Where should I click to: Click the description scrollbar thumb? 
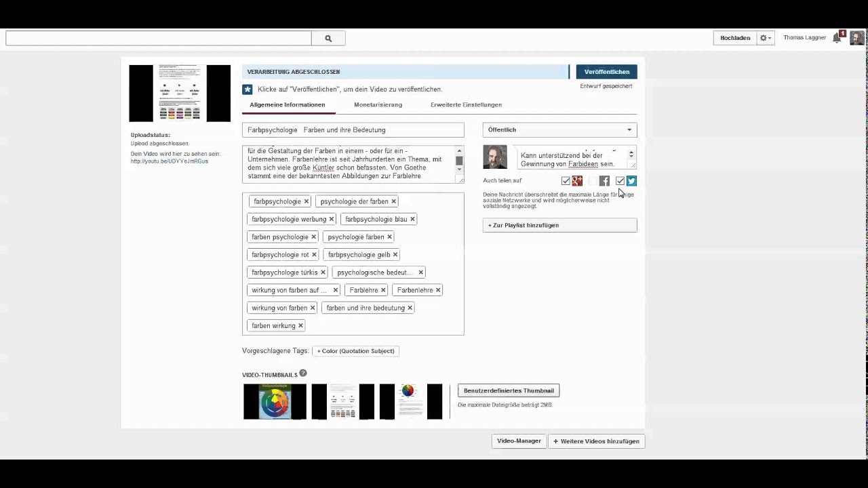pyautogui.click(x=459, y=161)
